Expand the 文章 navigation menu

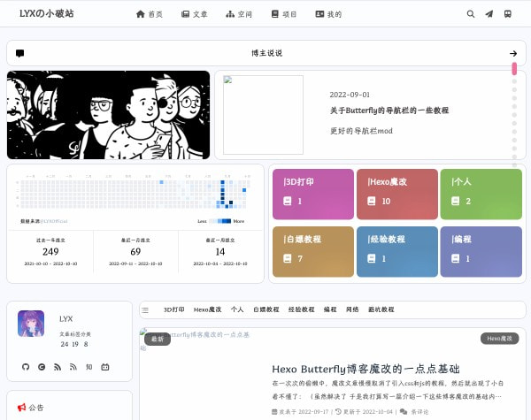click(x=195, y=14)
